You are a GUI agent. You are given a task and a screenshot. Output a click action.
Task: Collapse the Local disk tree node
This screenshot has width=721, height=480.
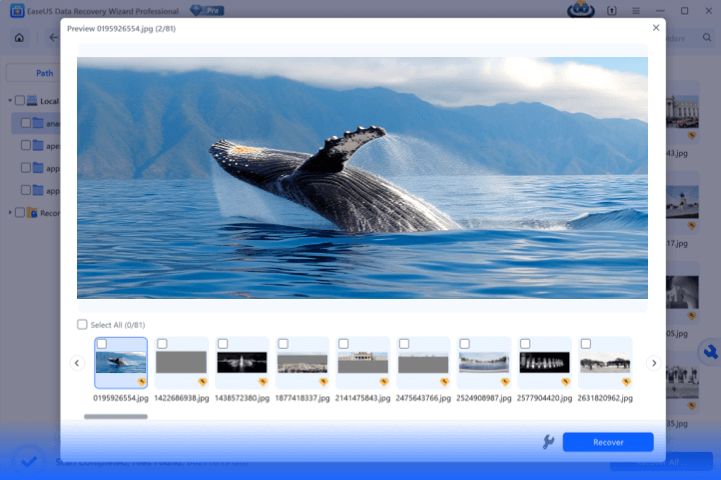9,101
